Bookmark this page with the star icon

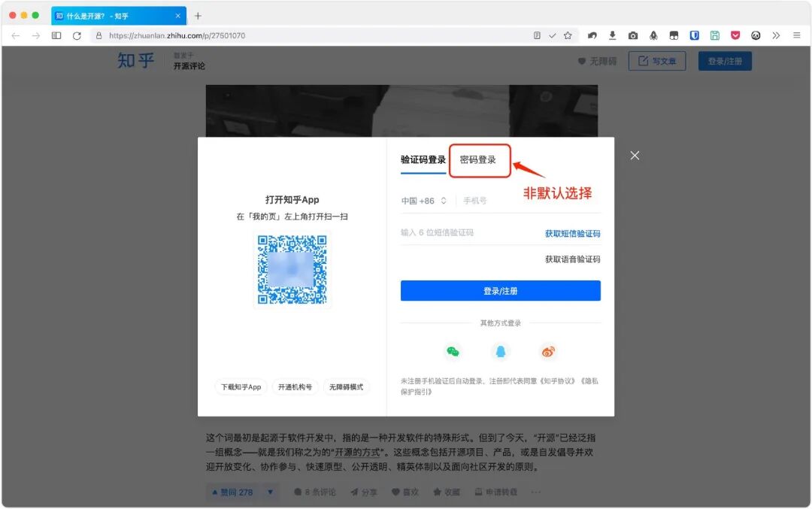568,36
